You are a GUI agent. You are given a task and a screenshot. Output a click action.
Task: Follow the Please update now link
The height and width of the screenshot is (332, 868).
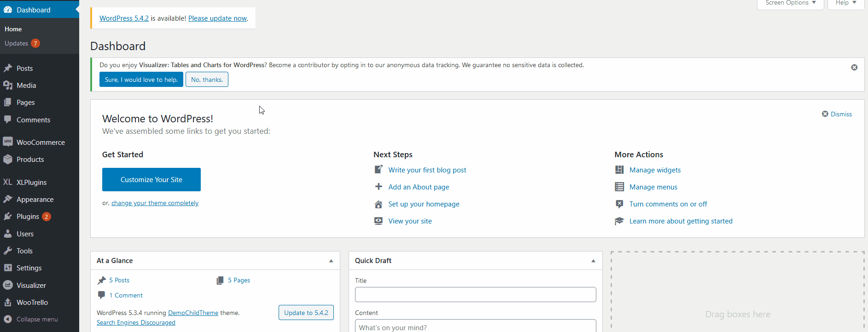(x=218, y=18)
